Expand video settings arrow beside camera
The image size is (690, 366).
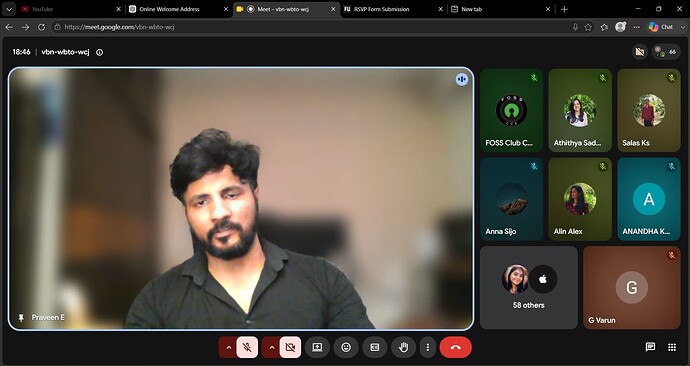[271, 348]
